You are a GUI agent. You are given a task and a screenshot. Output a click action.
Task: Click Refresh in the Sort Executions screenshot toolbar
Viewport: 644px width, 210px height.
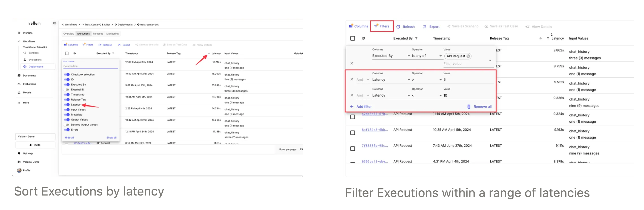(105, 45)
